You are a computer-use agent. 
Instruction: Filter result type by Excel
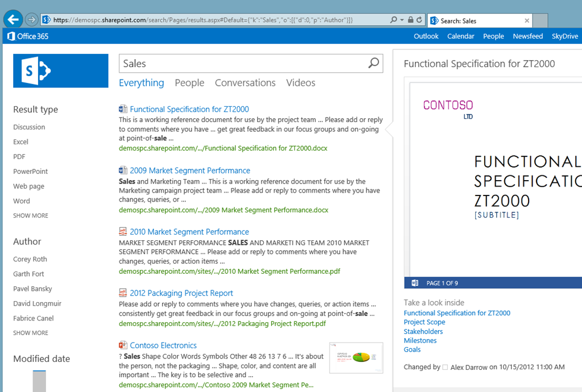(x=21, y=141)
